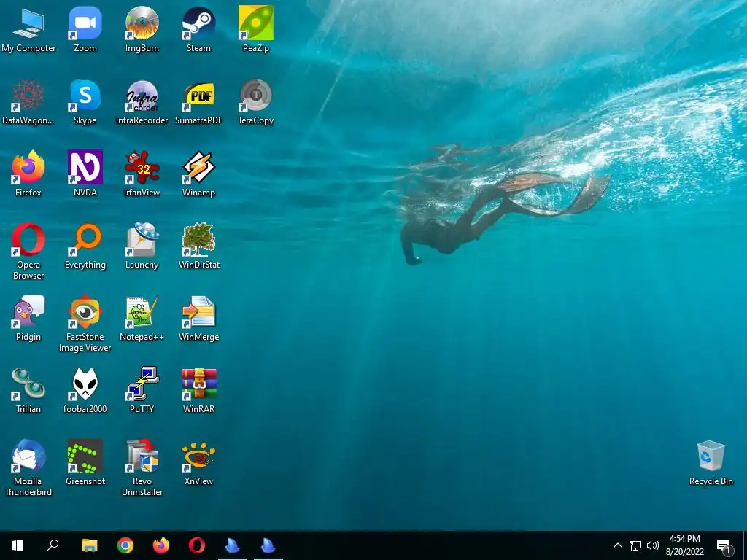Launch Chrome from the taskbar
The image size is (747, 560).
coord(125,545)
